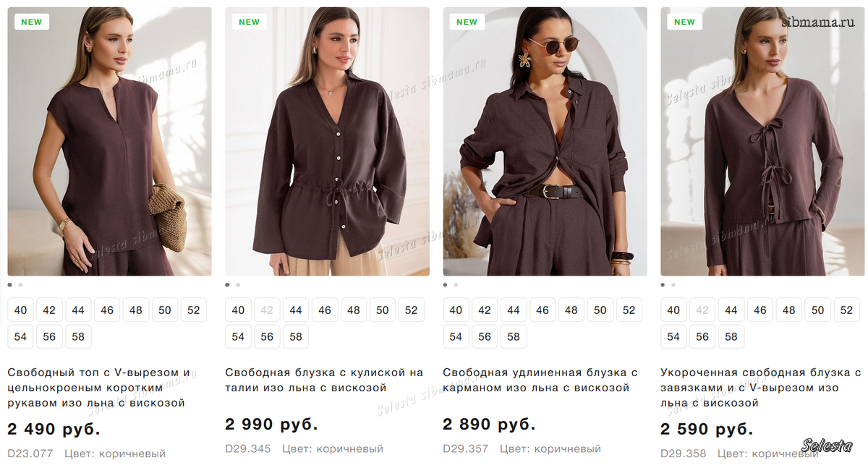The image size is (868, 468).
Task: View the cropped tie-front blouse image
Action: click(x=762, y=142)
